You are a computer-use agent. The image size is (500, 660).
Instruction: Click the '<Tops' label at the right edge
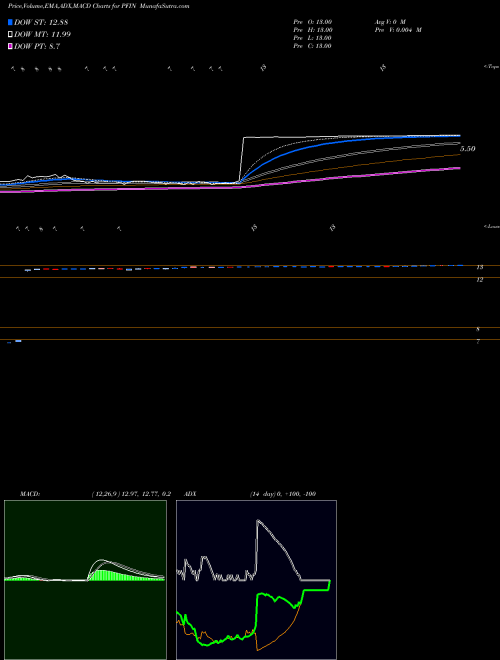(x=492, y=67)
